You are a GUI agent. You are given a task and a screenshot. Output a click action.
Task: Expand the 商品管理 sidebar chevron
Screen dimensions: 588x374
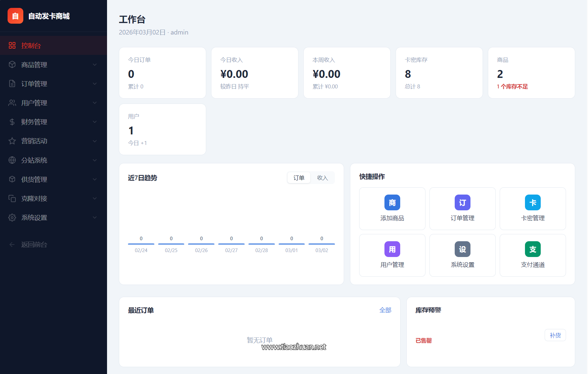click(x=95, y=65)
